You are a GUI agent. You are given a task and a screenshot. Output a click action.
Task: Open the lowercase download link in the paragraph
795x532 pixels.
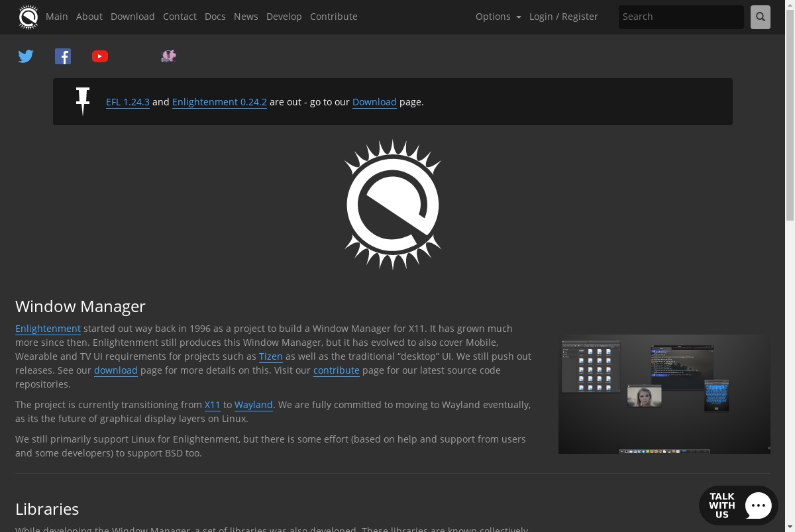[116, 370]
